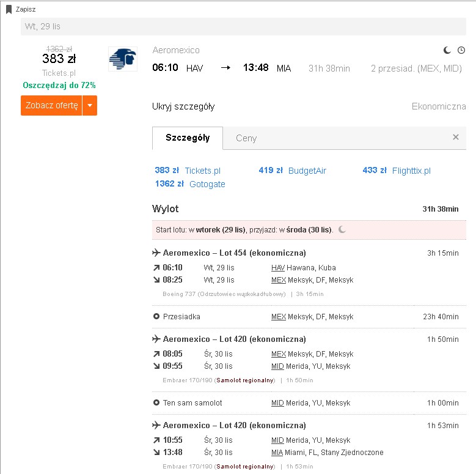The height and width of the screenshot is (474, 476).
Task: Click the Zobacz ofertę button
Action: (51, 105)
